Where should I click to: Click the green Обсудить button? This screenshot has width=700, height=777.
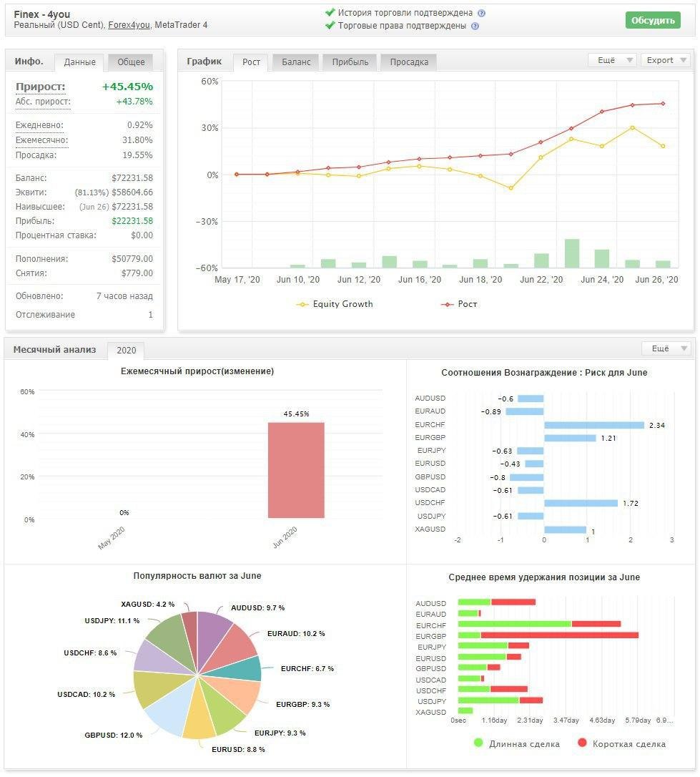(x=653, y=20)
